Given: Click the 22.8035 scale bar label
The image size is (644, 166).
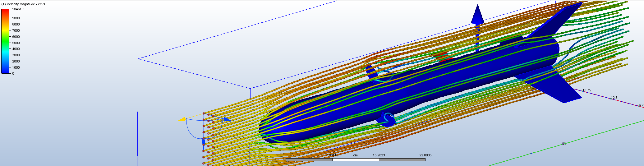Looking at the screenshot, I should point(425,155).
